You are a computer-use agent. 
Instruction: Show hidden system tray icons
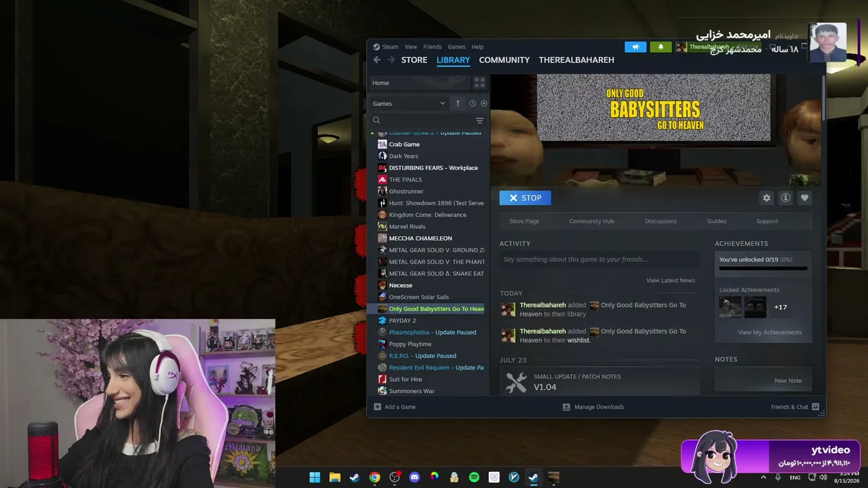(763, 477)
